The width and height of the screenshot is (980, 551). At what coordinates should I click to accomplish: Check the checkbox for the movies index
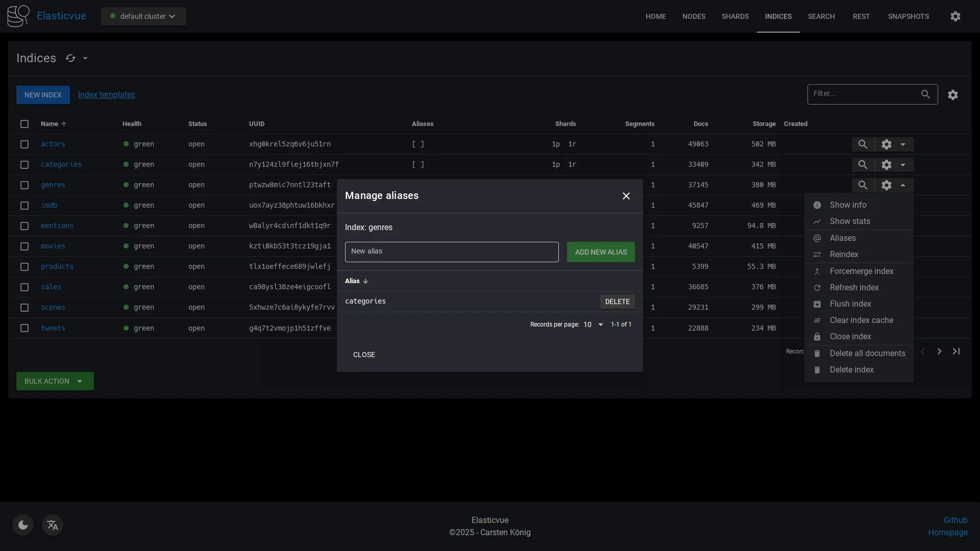24,246
